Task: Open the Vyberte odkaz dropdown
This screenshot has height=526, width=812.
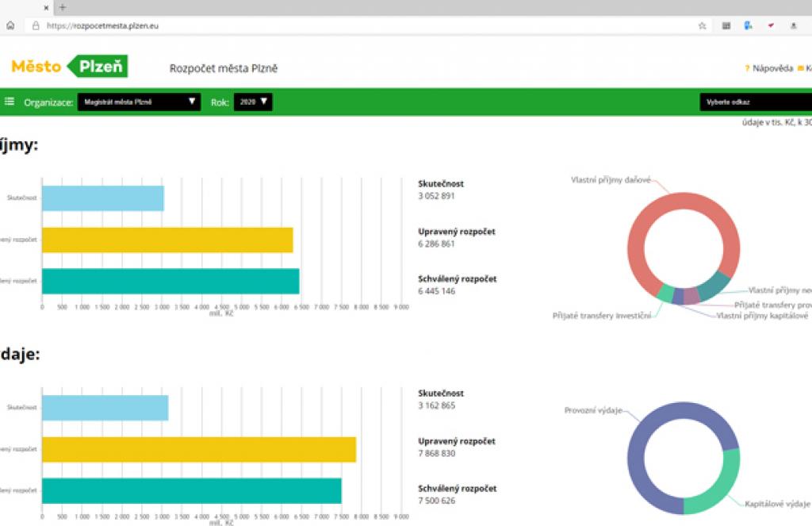Action: pyautogui.click(x=755, y=102)
